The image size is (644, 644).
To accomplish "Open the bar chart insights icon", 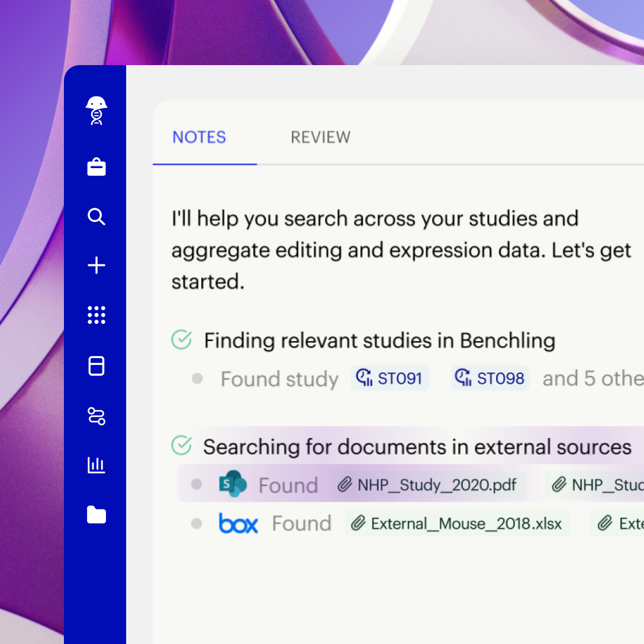I will tap(96, 465).
